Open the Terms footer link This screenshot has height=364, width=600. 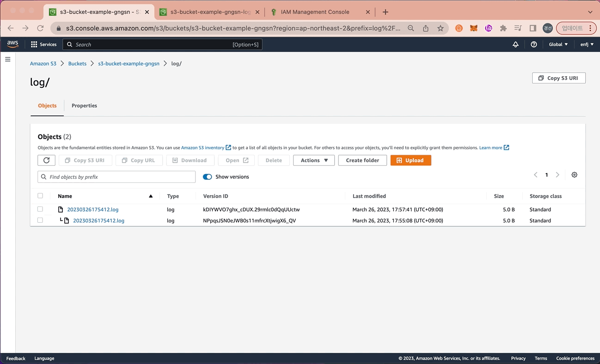pyautogui.click(x=541, y=358)
